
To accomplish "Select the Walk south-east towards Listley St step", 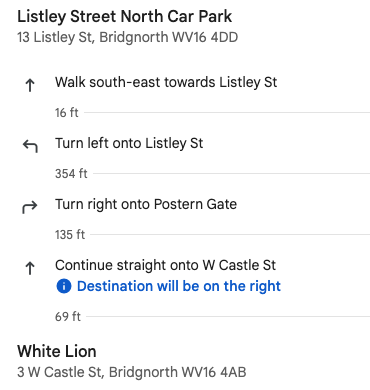I will [166, 82].
